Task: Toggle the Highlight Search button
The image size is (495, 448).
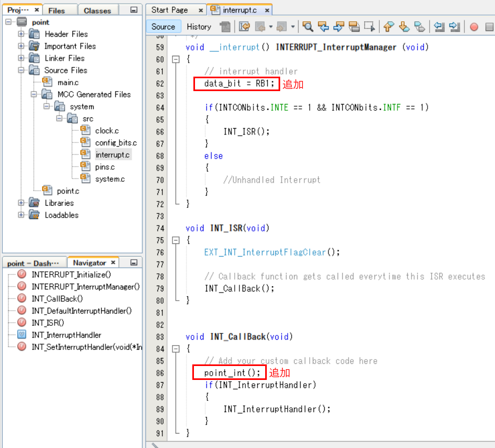Action: click(354, 27)
